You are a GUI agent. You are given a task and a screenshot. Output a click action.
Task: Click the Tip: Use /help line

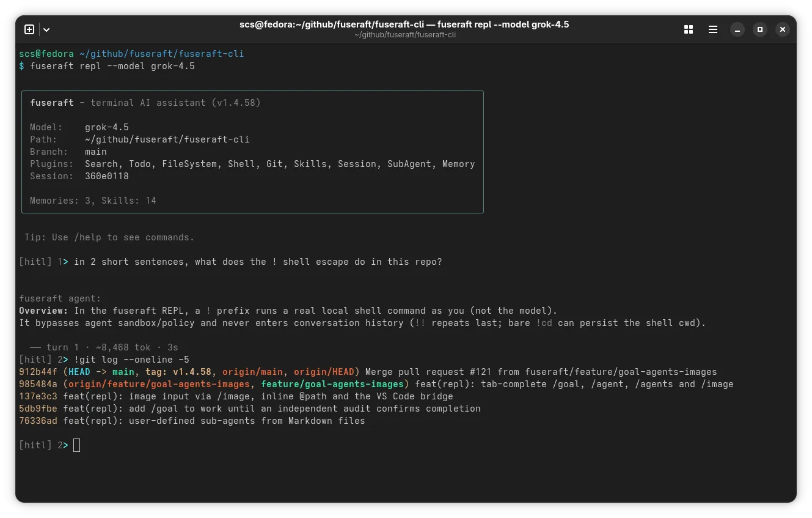click(109, 237)
